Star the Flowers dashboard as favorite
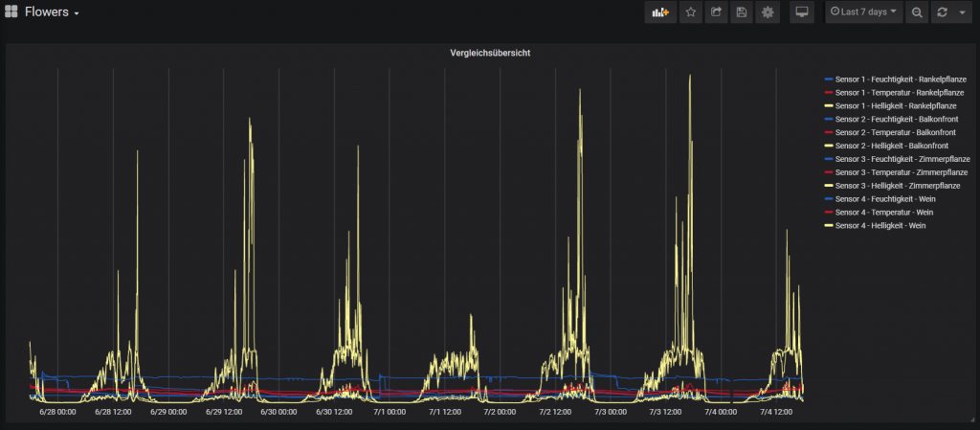This screenshot has height=430, width=980. pyautogui.click(x=690, y=12)
